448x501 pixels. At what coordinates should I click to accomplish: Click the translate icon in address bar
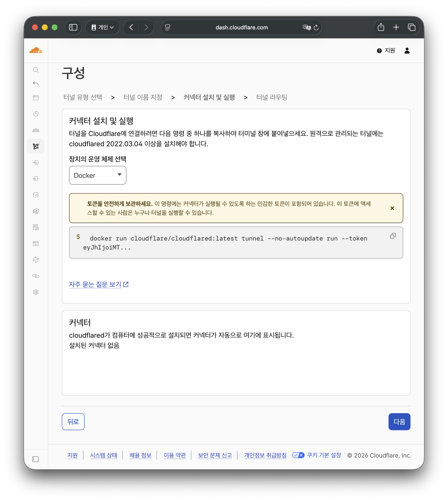click(x=306, y=27)
